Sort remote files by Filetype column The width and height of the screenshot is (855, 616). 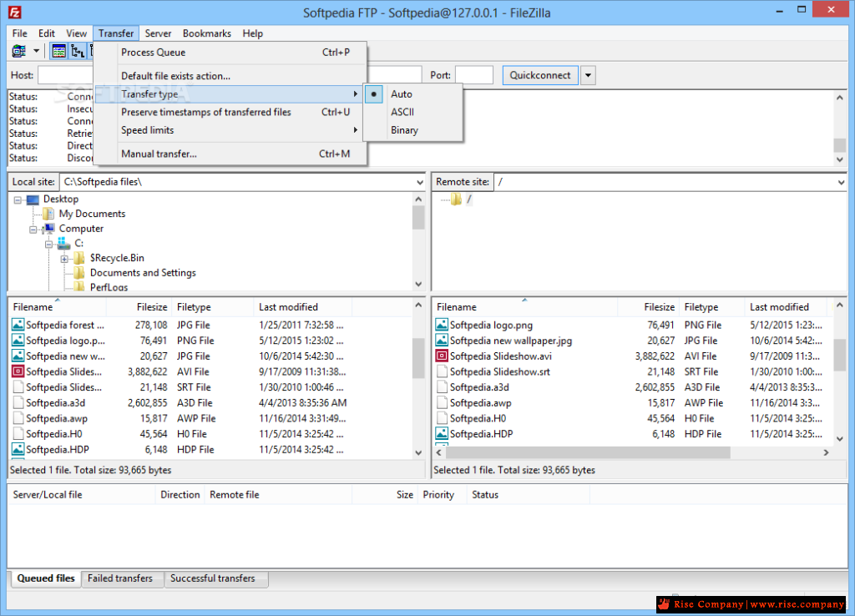click(711, 307)
